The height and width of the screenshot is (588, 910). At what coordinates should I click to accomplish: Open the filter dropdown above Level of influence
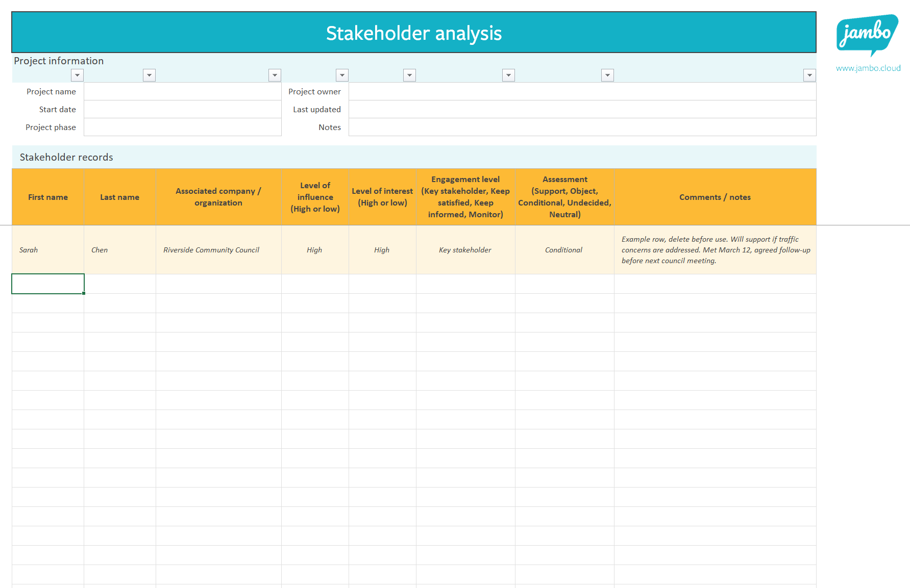coord(342,75)
